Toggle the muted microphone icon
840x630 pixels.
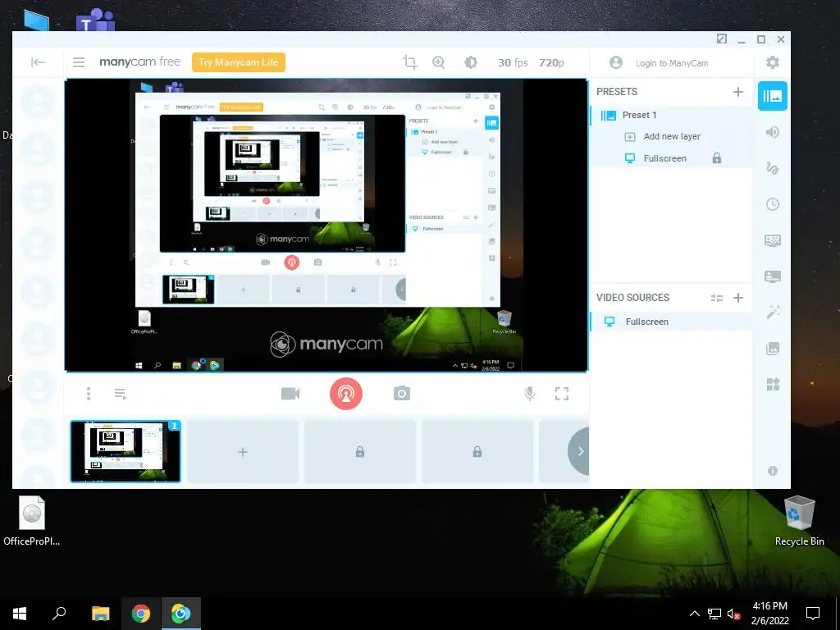pos(530,394)
